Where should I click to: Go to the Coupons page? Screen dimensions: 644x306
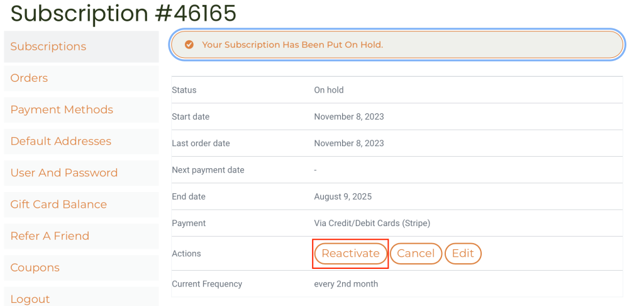35,268
